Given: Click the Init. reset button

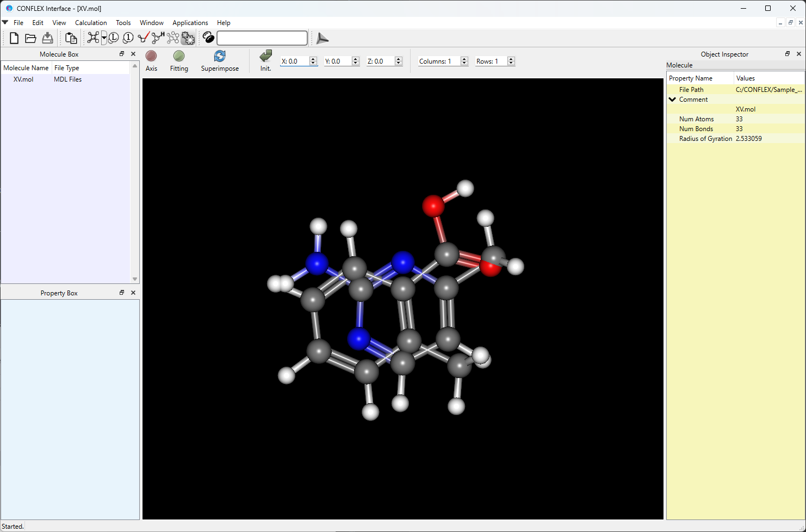Looking at the screenshot, I should tap(265, 60).
